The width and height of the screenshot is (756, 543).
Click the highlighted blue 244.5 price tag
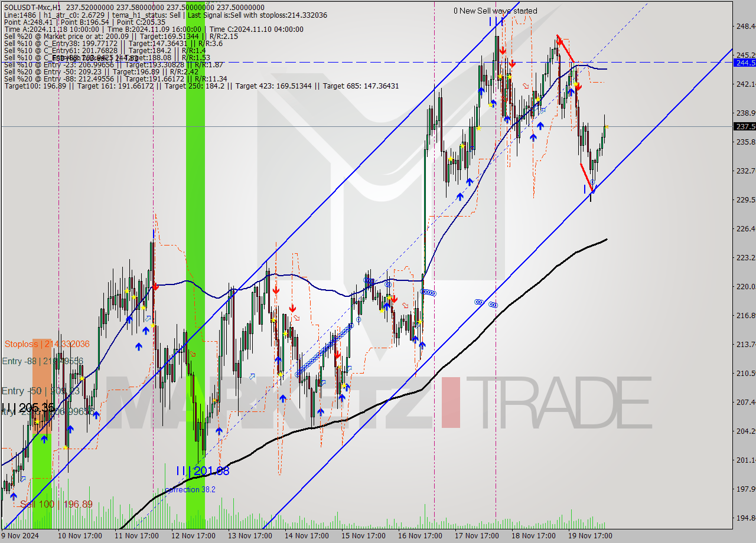[x=744, y=63]
